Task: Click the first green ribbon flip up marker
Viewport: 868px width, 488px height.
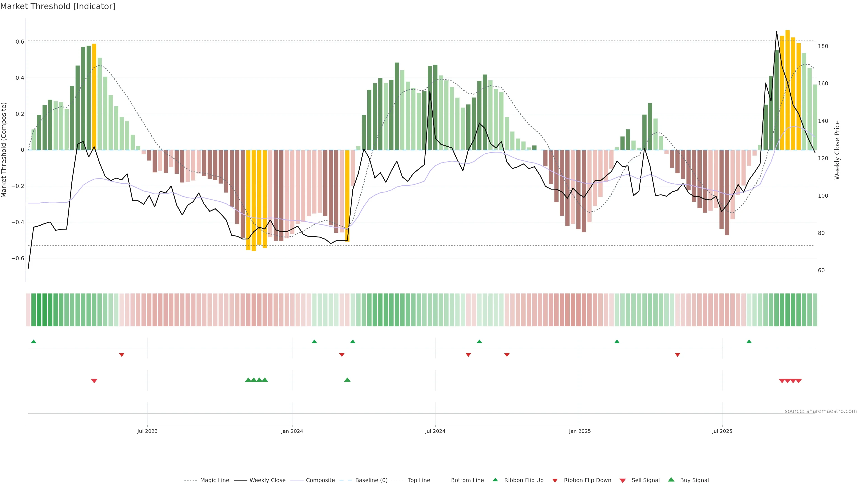Action: (34, 342)
